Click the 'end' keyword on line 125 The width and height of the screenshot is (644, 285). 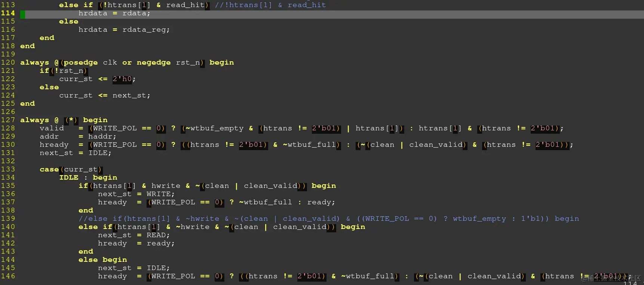[27, 104]
